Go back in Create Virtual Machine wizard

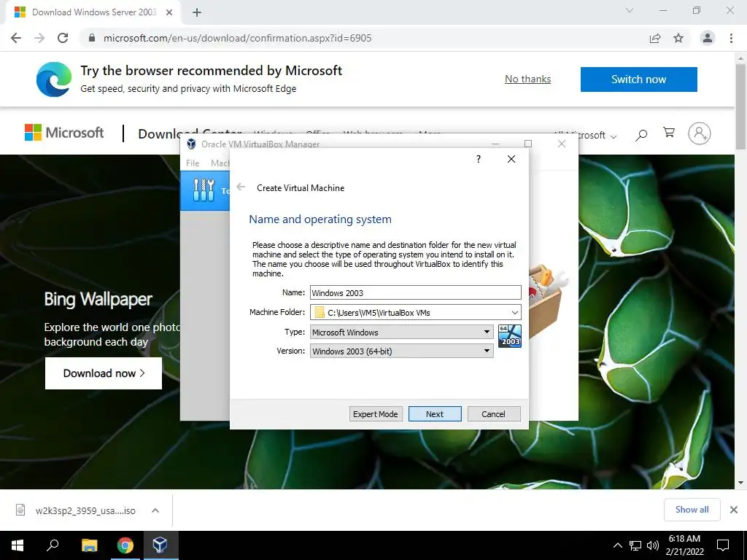tap(241, 187)
